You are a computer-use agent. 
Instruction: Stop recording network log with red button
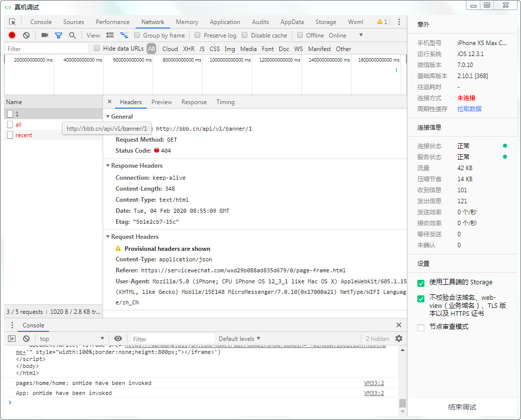12,35
